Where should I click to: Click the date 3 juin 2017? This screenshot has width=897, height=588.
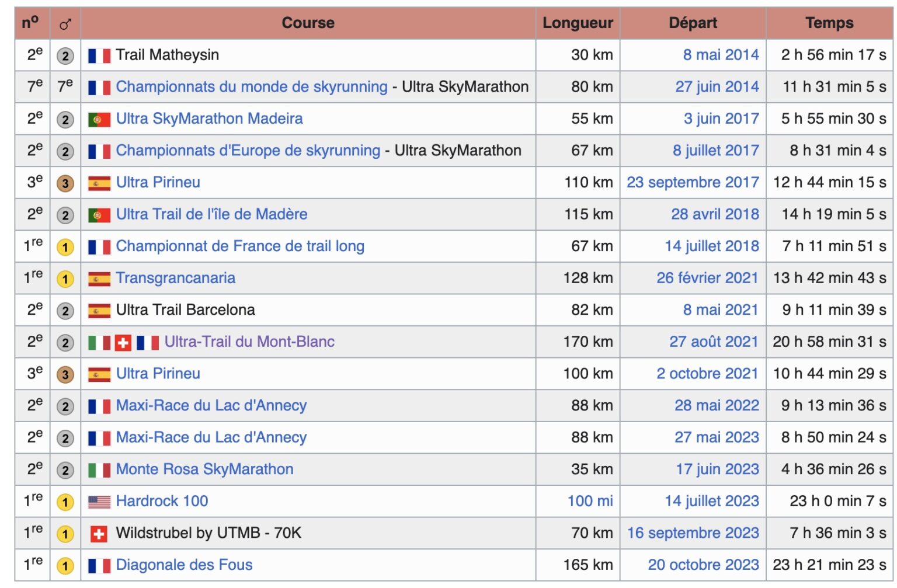tap(721, 119)
